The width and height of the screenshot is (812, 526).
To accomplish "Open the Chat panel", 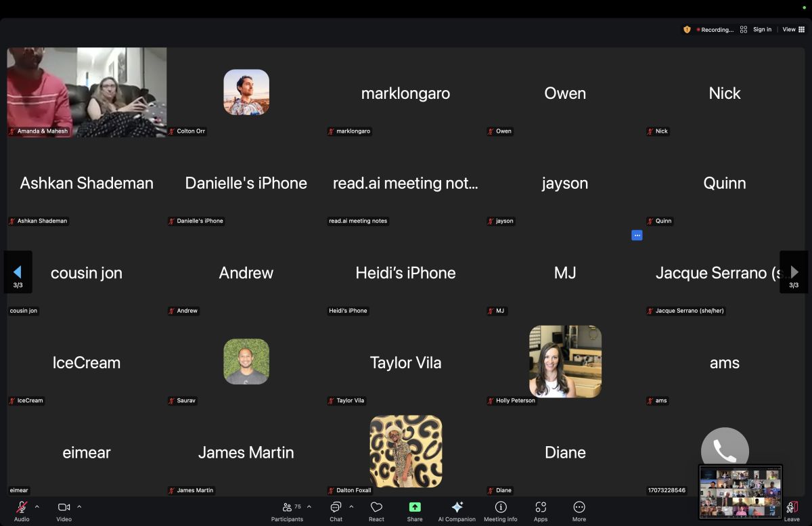I will 336,507.
